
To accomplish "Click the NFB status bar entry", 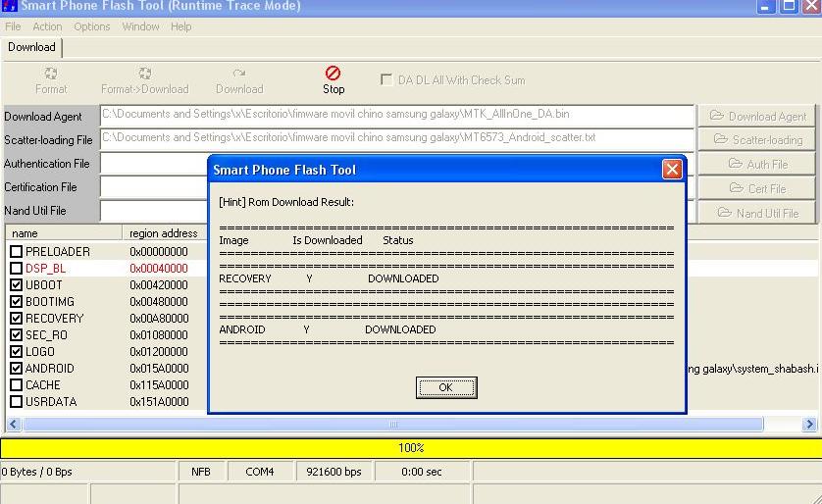I will (201, 472).
